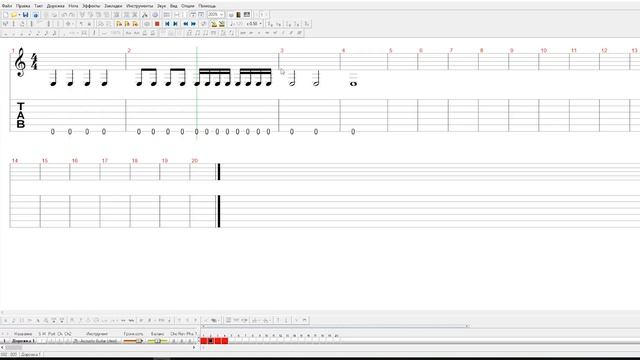This screenshot has height=360, width=640.
Task: Select the Дорожка 1 track name
Action: click(x=23, y=341)
